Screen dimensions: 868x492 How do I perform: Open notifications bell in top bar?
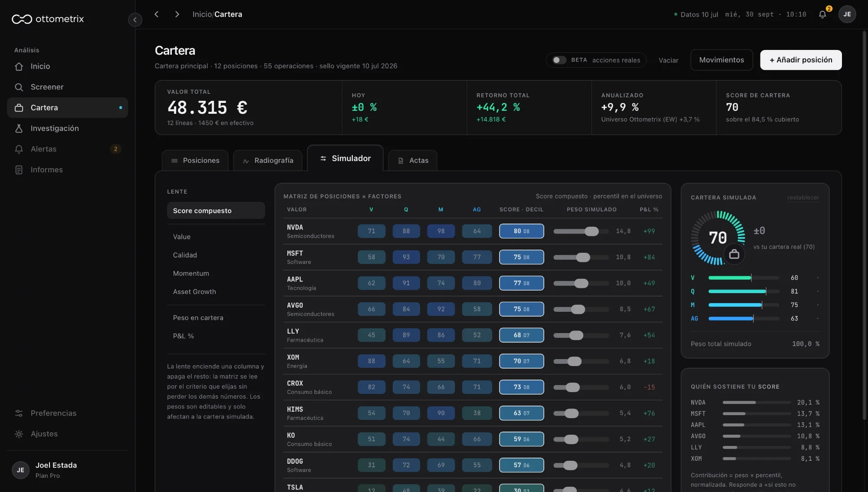(822, 14)
